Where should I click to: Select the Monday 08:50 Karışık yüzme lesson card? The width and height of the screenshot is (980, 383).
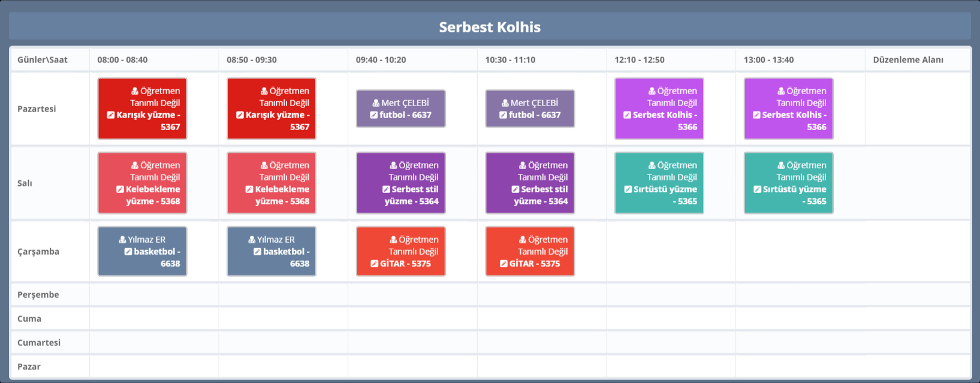pyautogui.click(x=271, y=108)
